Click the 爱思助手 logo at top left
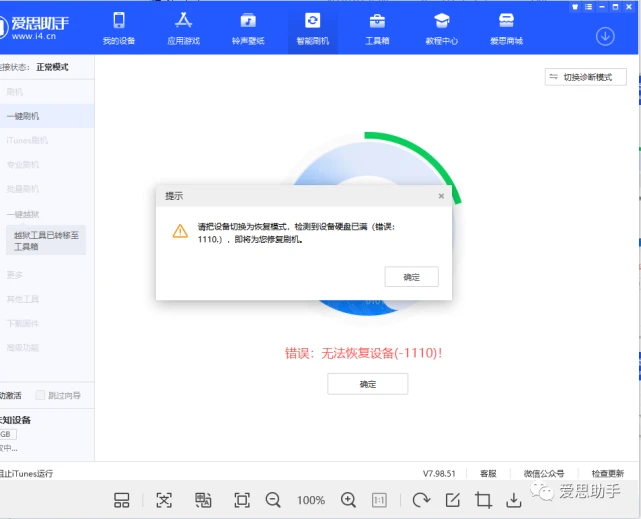The width and height of the screenshot is (641, 519). [34, 27]
